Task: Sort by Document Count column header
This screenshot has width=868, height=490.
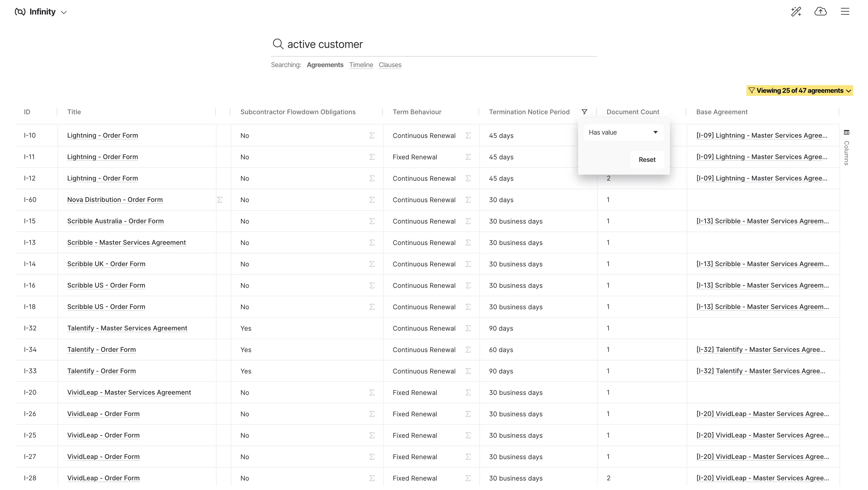Action: click(x=633, y=112)
